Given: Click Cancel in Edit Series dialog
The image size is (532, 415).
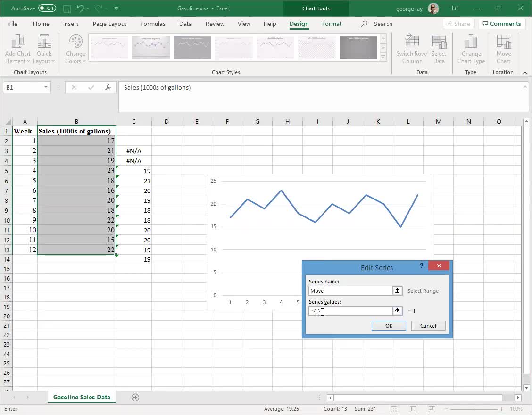Looking at the screenshot, I should pyautogui.click(x=428, y=326).
